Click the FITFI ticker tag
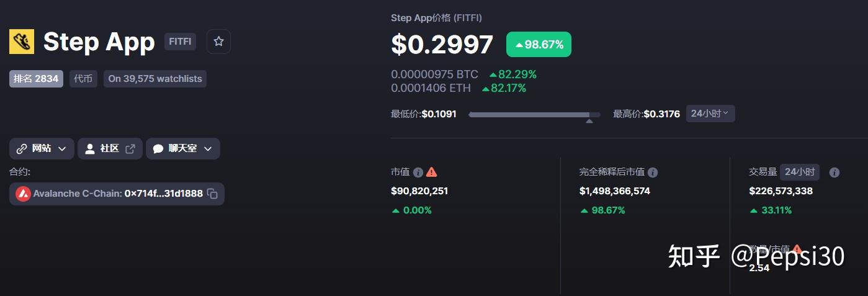868x296 pixels. pos(181,42)
